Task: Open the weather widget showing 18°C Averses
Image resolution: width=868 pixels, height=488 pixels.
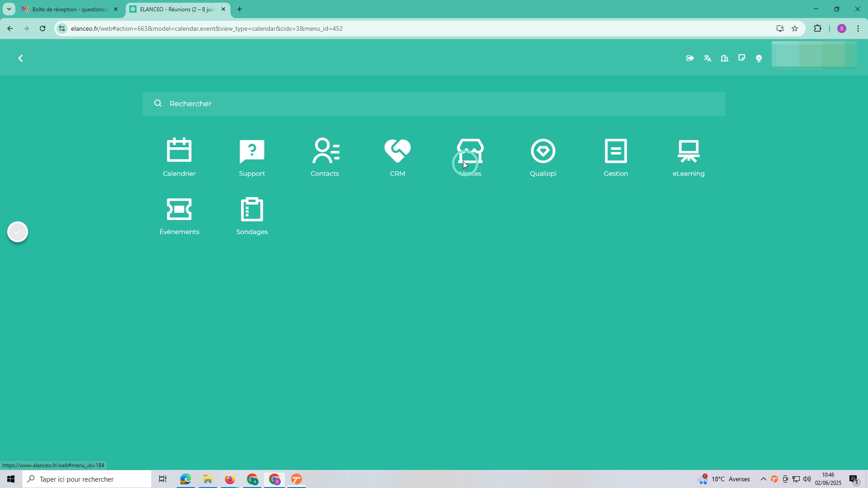Action: 724,479
